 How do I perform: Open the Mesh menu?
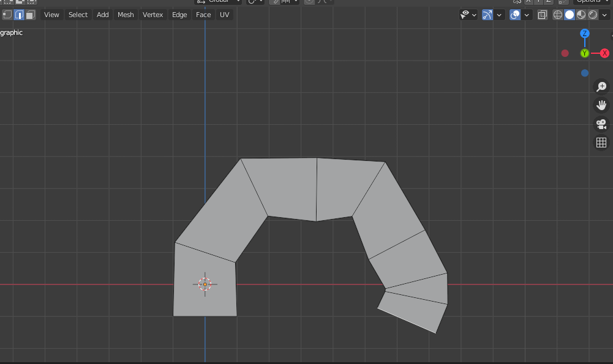(126, 15)
